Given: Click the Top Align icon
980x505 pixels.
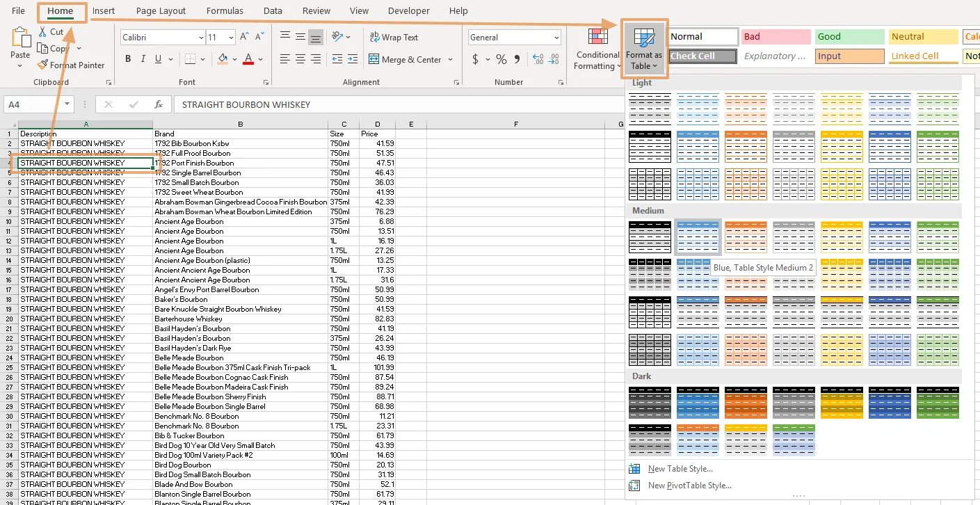Looking at the screenshot, I should click(x=285, y=37).
